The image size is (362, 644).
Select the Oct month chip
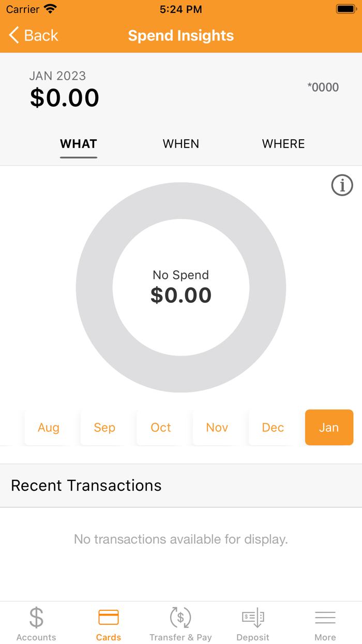(x=160, y=428)
